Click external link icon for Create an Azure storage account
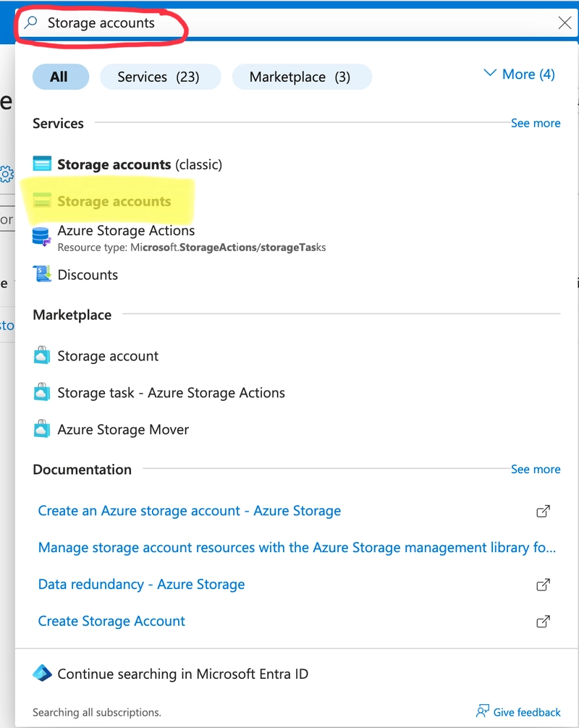The height and width of the screenshot is (728, 579). [x=543, y=511]
